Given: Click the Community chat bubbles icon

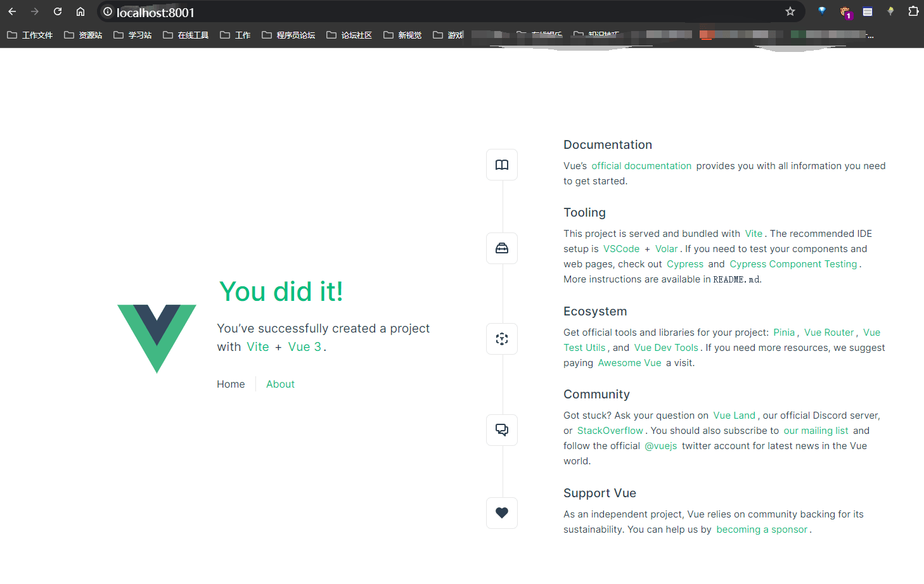Looking at the screenshot, I should coord(501,430).
